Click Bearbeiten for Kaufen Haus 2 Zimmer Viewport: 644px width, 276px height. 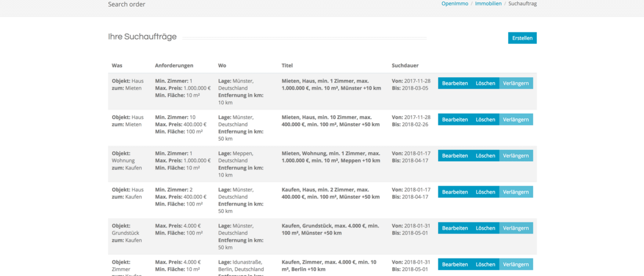455,192
